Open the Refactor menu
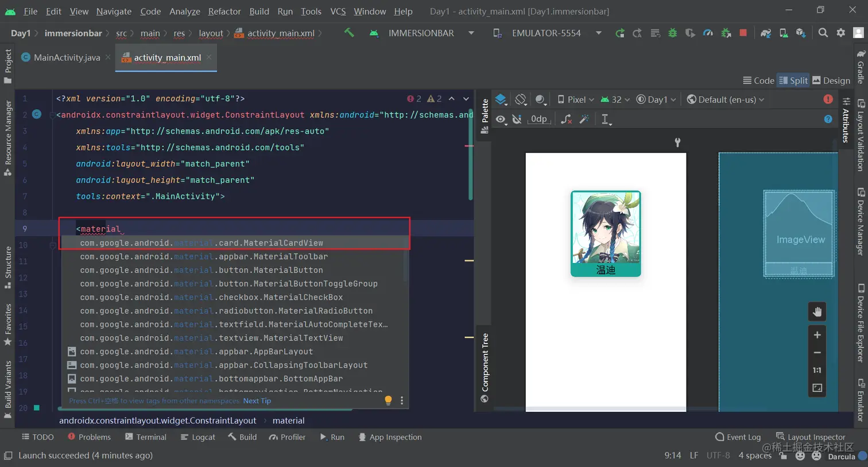The image size is (868, 467). pos(224,11)
